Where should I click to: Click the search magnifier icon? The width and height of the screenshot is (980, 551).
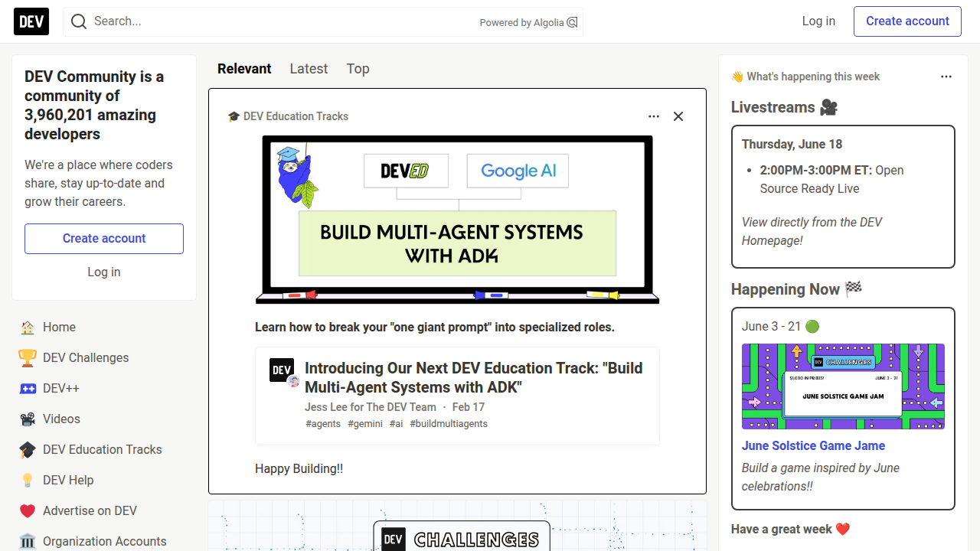(79, 21)
